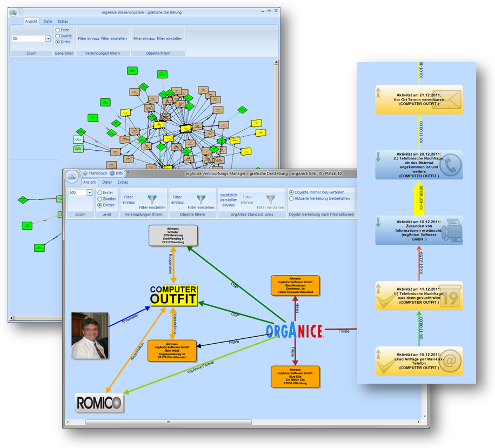The height and width of the screenshot is (448, 495).
Task: Select Erste generation in Wissens-System window
Action: tap(57, 30)
